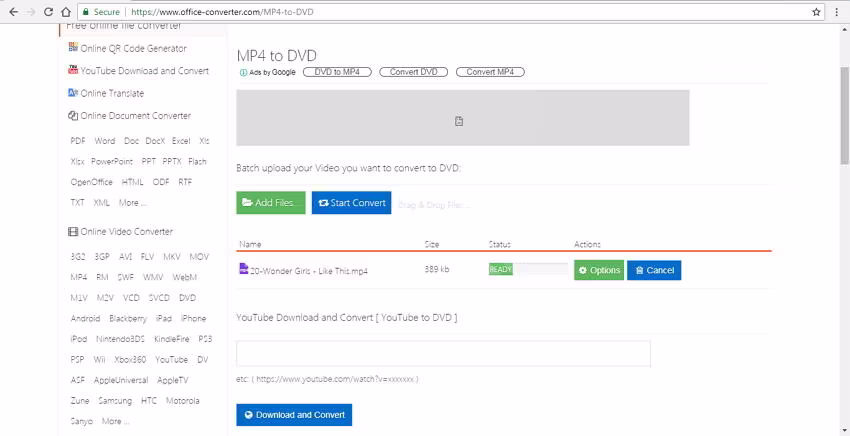Click the 389 kb file size
The width and height of the screenshot is (850, 436).
pyautogui.click(x=437, y=269)
